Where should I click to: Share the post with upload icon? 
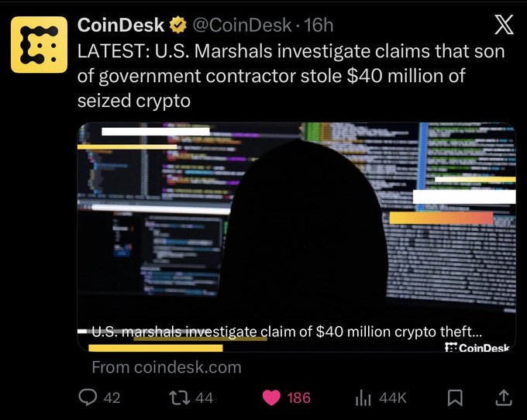(504, 398)
